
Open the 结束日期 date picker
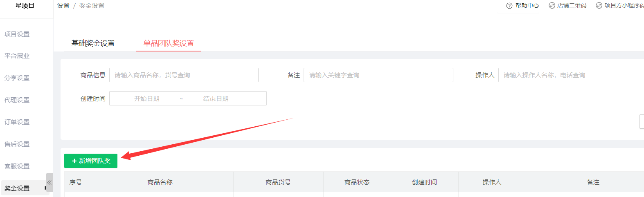[x=216, y=99]
